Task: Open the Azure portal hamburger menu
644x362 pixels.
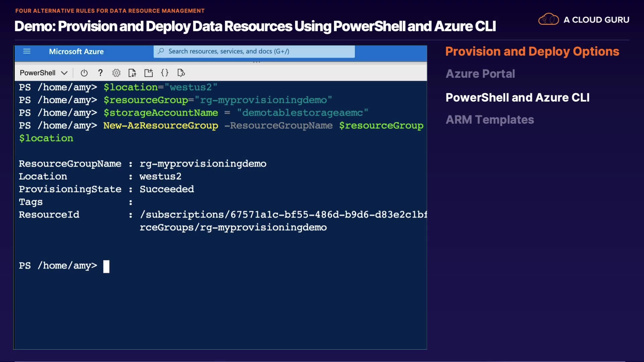Action: pos(27,51)
